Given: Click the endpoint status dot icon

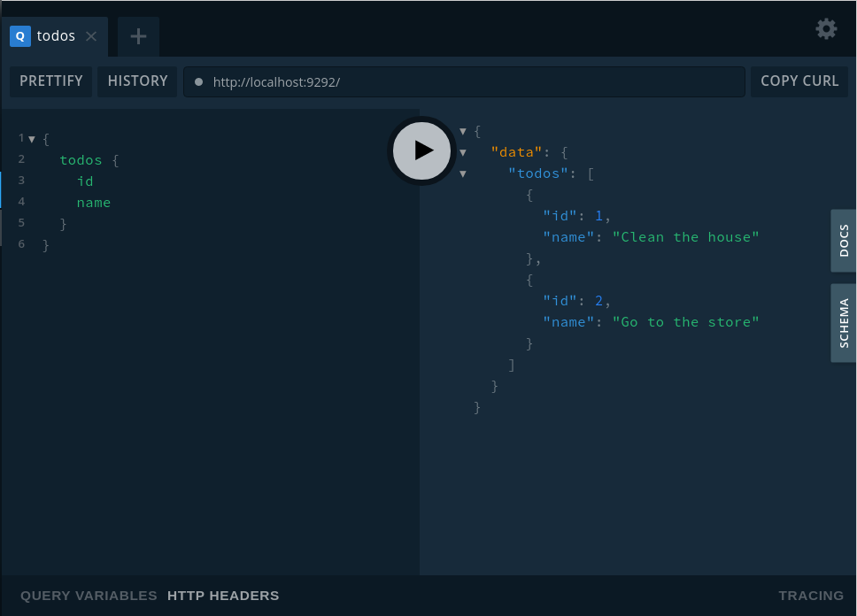Looking at the screenshot, I should tap(198, 81).
